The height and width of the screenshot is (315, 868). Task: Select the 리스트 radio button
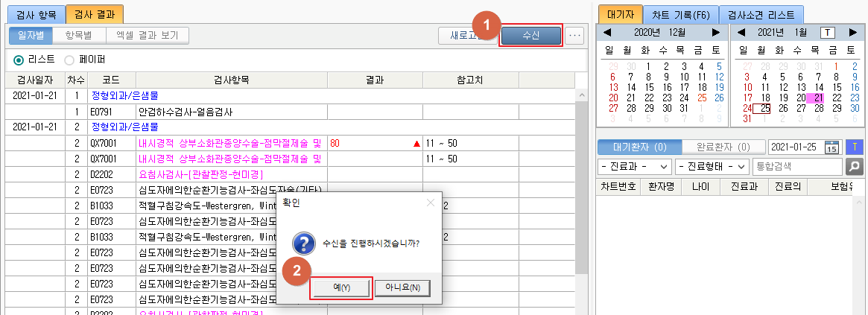[19, 59]
